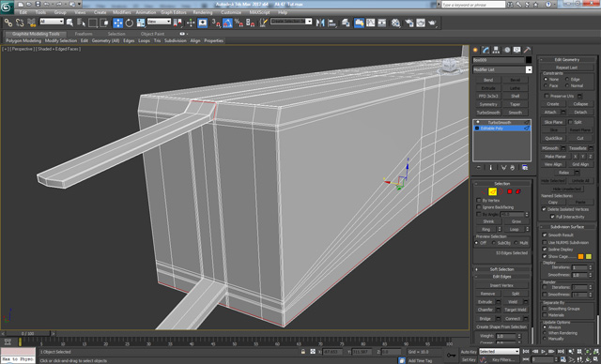601x364 pixels.
Task: Click the application menu logo button
Action: (x=7, y=7)
